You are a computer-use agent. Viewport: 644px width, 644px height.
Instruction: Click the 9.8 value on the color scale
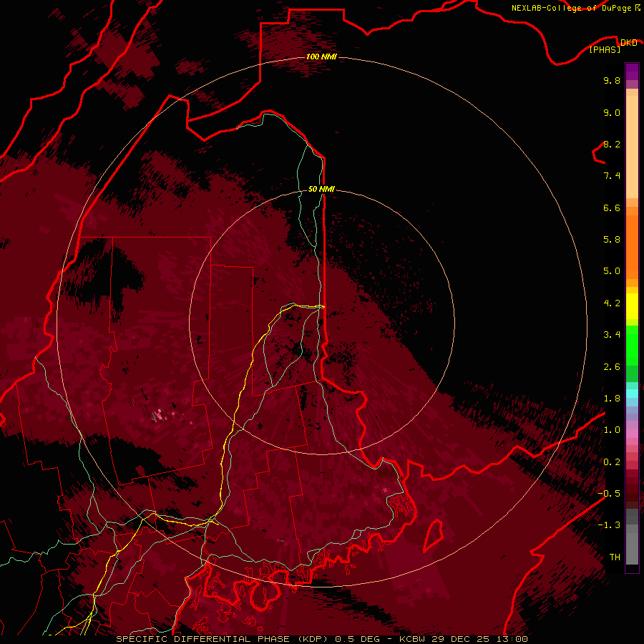click(x=612, y=80)
